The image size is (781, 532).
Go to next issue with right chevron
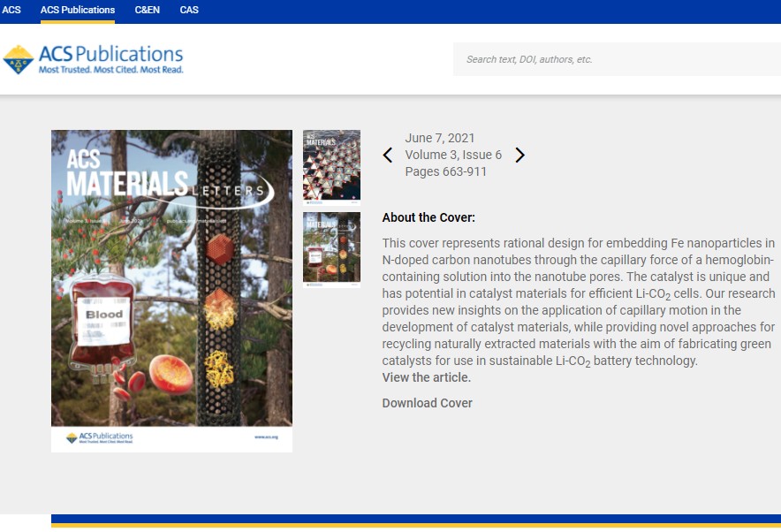click(519, 155)
